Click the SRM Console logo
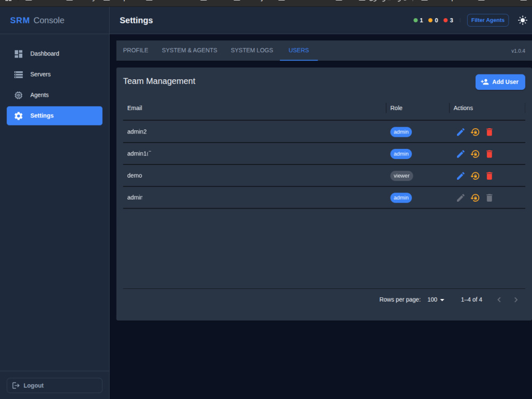532x399 pixels. pos(37,20)
